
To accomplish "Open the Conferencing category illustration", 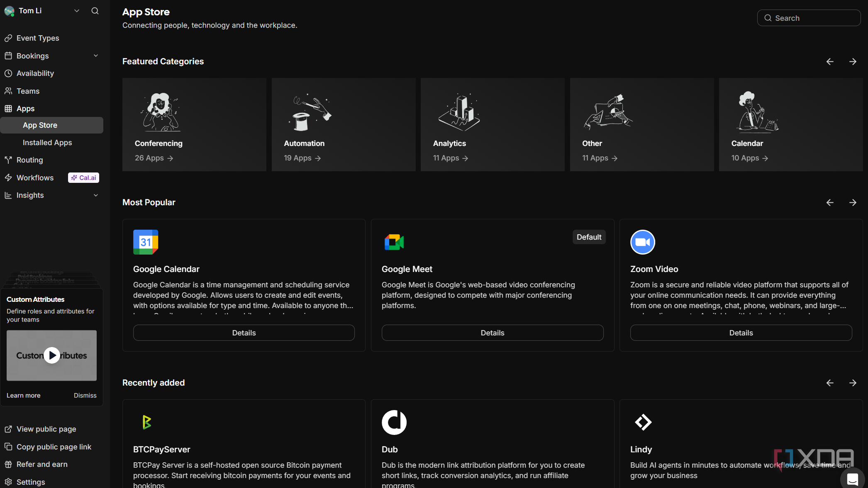I will point(161,112).
